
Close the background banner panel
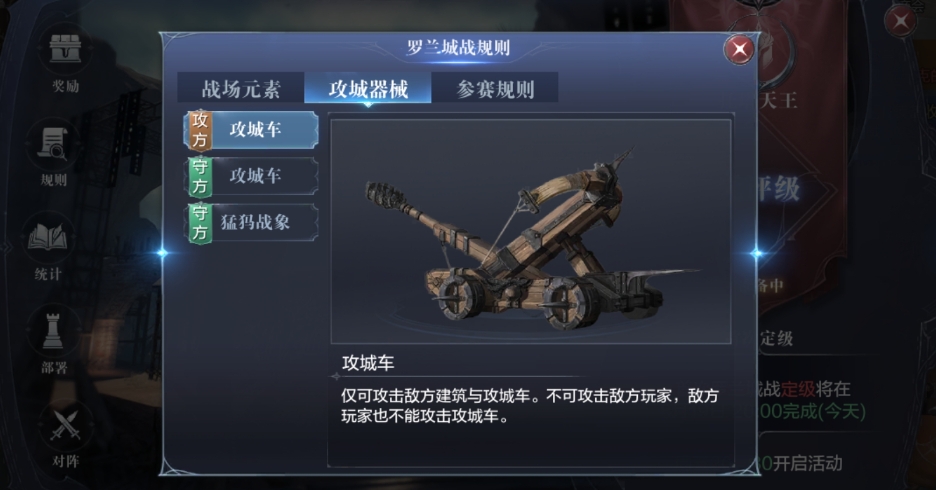point(900,21)
